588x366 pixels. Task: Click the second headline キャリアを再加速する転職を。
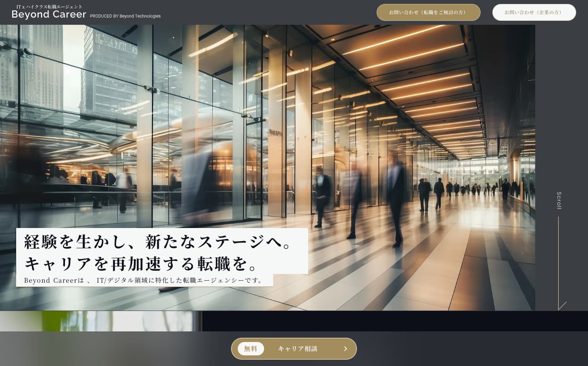[141, 264]
